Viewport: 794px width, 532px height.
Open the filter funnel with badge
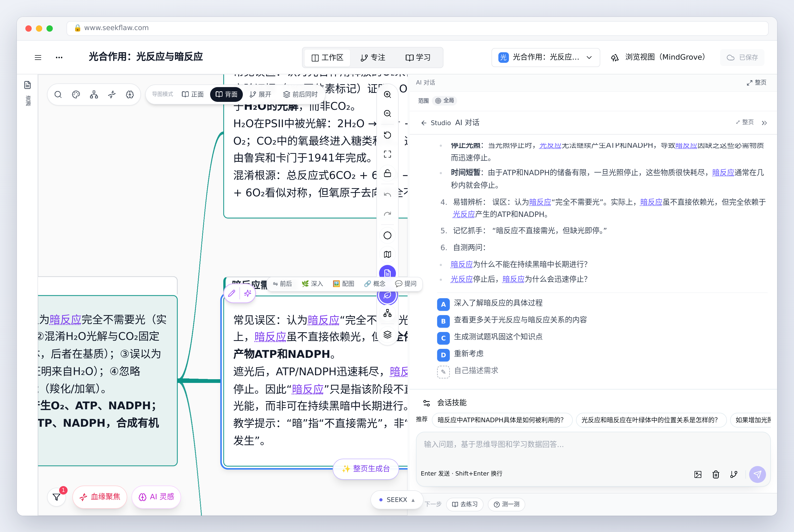pyautogui.click(x=57, y=497)
